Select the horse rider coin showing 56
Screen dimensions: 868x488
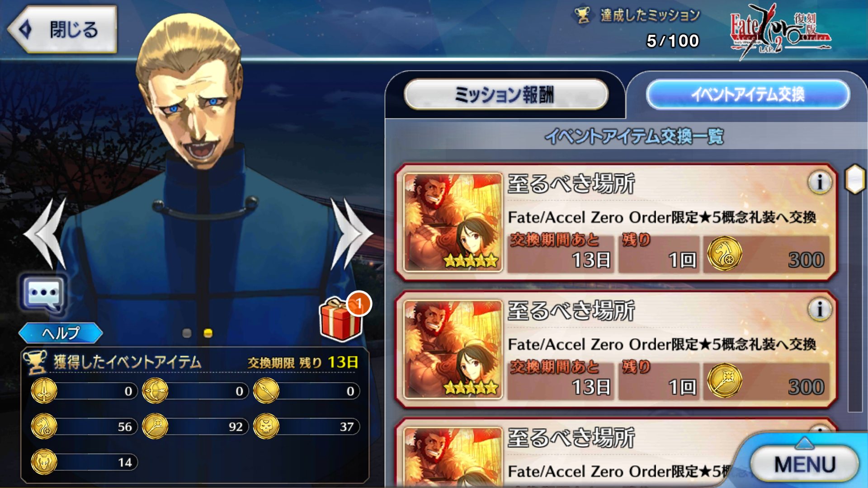coord(44,426)
